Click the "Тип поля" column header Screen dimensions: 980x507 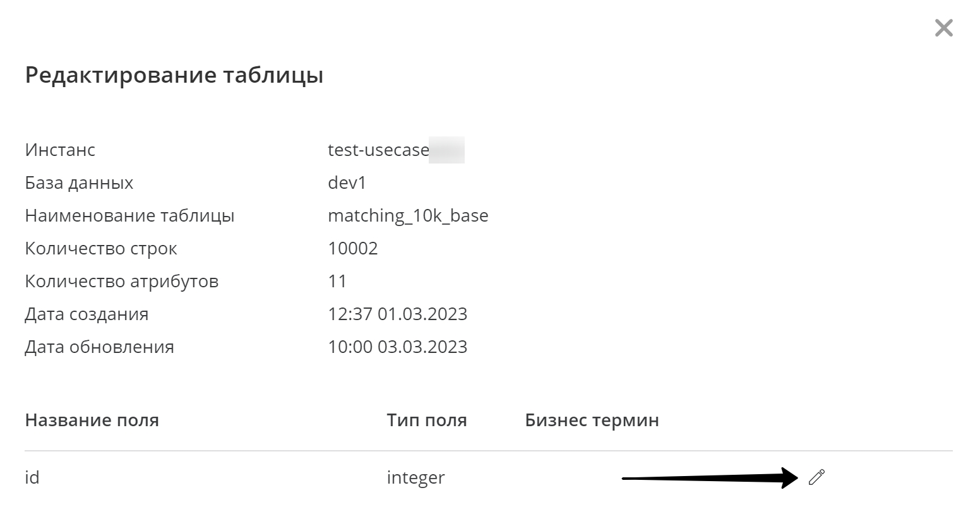click(427, 421)
